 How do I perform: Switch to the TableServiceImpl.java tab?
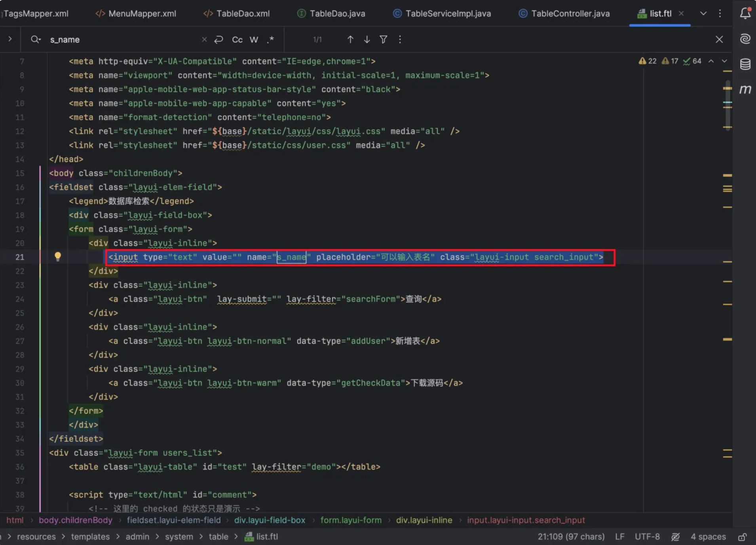click(x=442, y=13)
